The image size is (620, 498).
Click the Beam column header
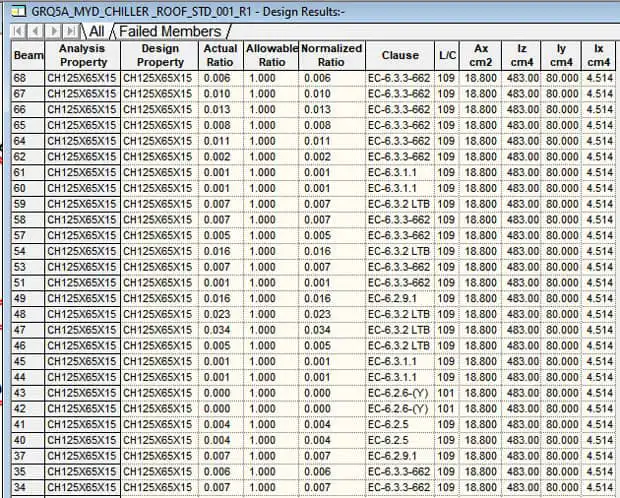tap(28, 55)
